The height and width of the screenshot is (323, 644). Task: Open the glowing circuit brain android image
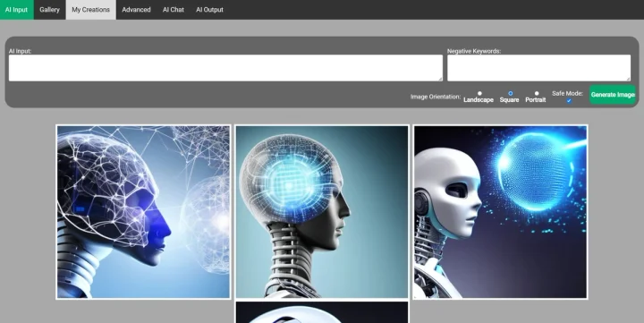pyautogui.click(x=322, y=212)
